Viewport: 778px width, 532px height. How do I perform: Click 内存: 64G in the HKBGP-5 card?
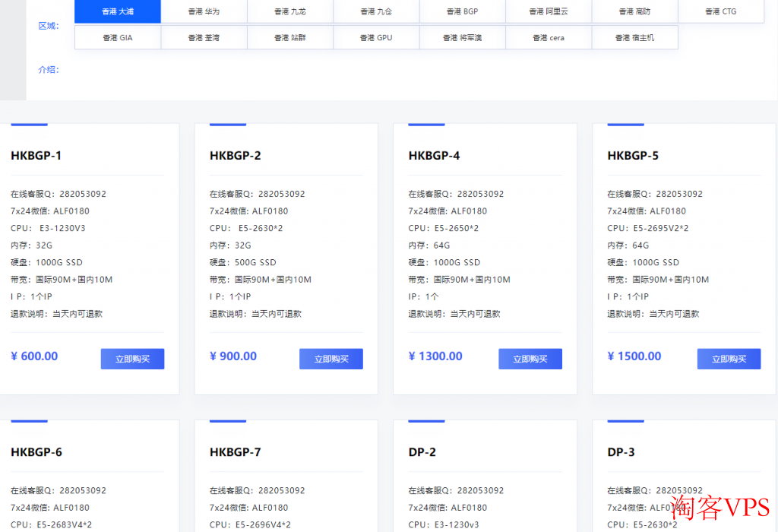click(628, 245)
